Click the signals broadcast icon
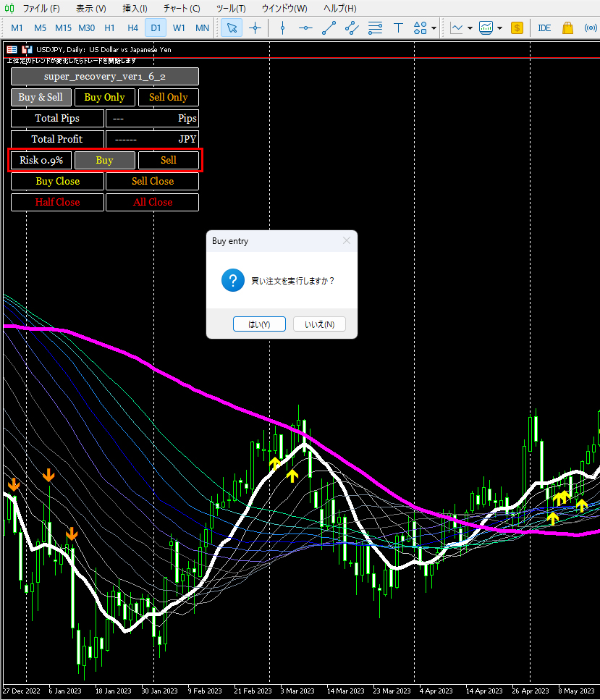 click(x=591, y=28)
